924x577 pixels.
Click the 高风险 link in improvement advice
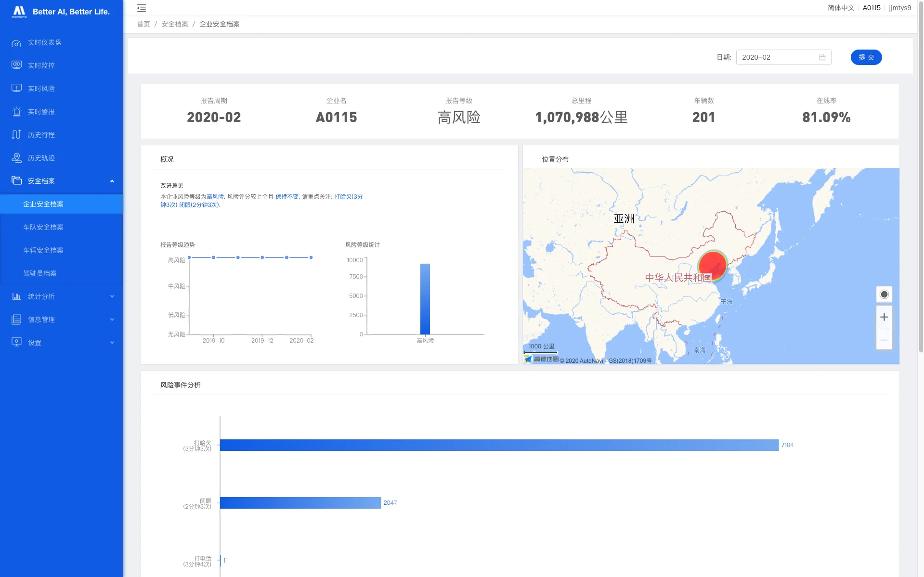(215, 197)
